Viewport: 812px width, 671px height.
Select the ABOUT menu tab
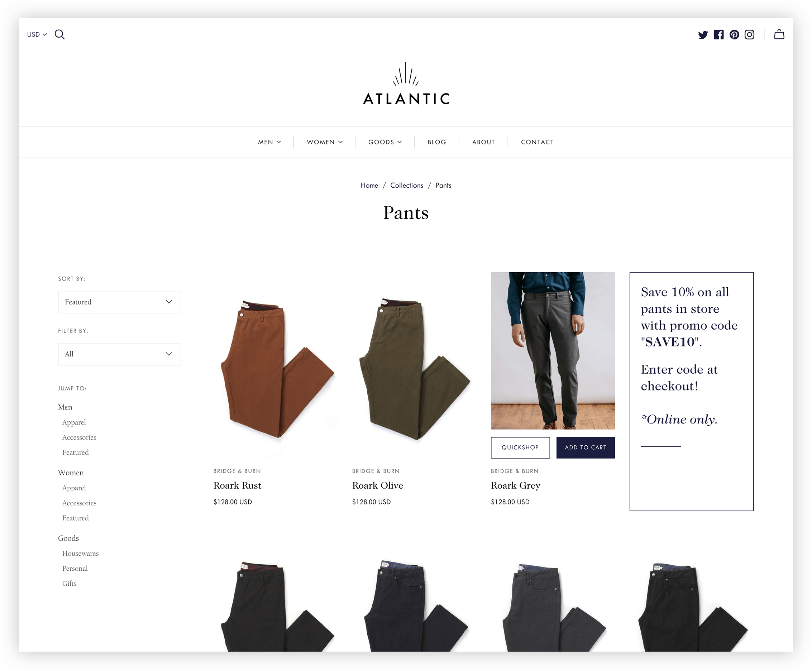point(483,142)
